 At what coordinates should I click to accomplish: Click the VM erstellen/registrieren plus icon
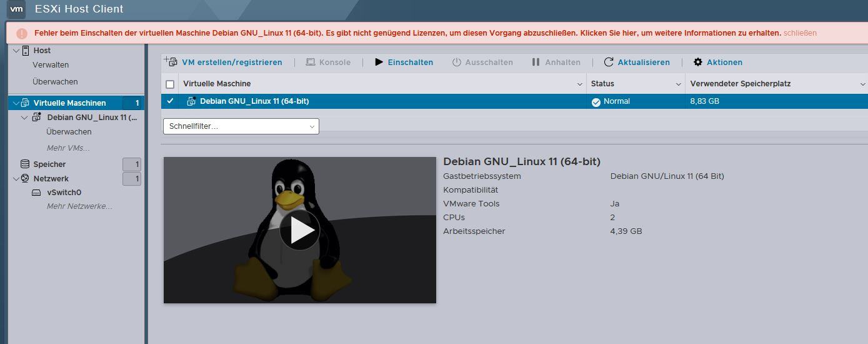point(171,61)
